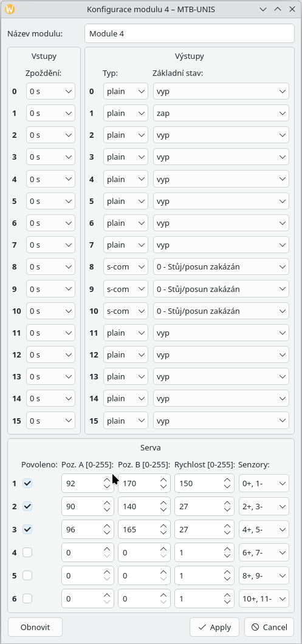Disable servo 1 Povoleno checkbox
This screenshot has height=644, width=302.
pos(27,483)
